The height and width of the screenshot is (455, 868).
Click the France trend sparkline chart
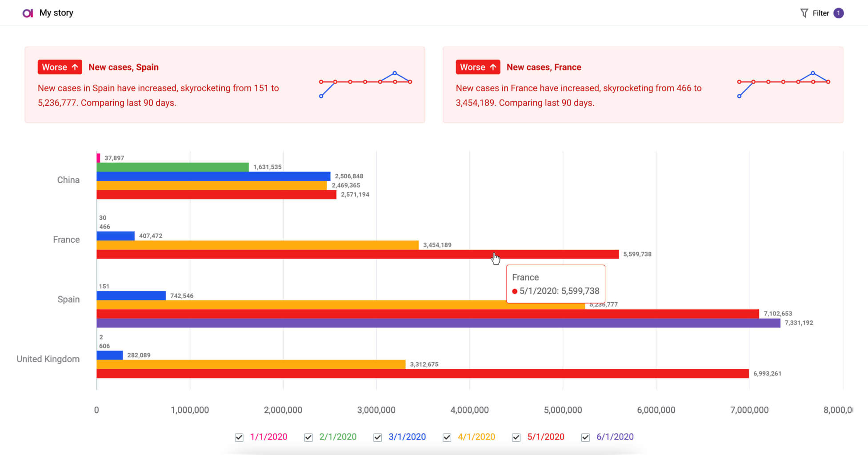(x=783, y=84)
